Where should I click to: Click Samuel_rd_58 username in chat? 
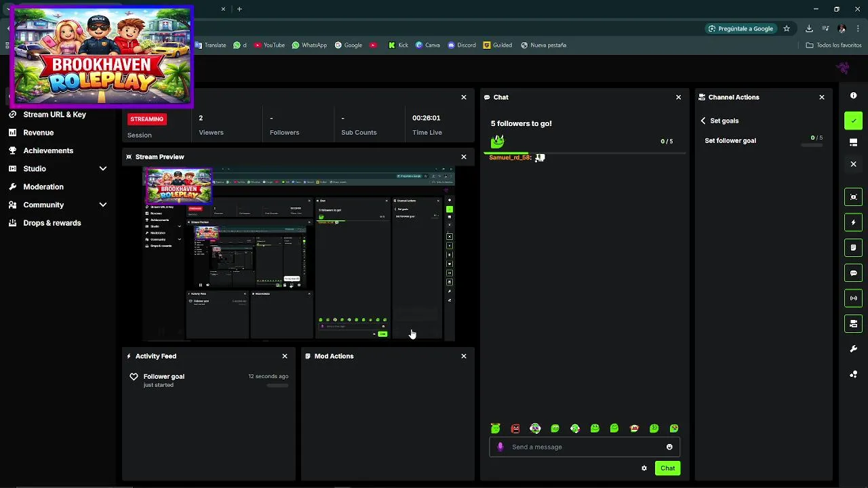(509, 157)
